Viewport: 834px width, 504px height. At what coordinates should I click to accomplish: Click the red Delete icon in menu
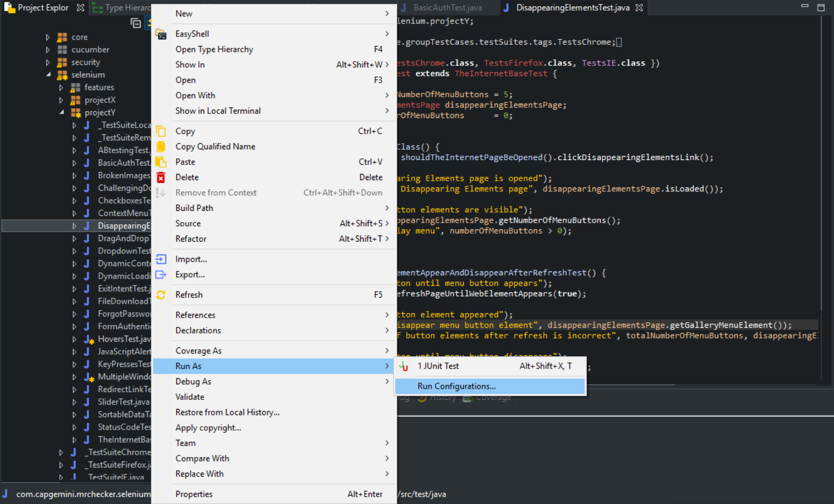point(161,178)
